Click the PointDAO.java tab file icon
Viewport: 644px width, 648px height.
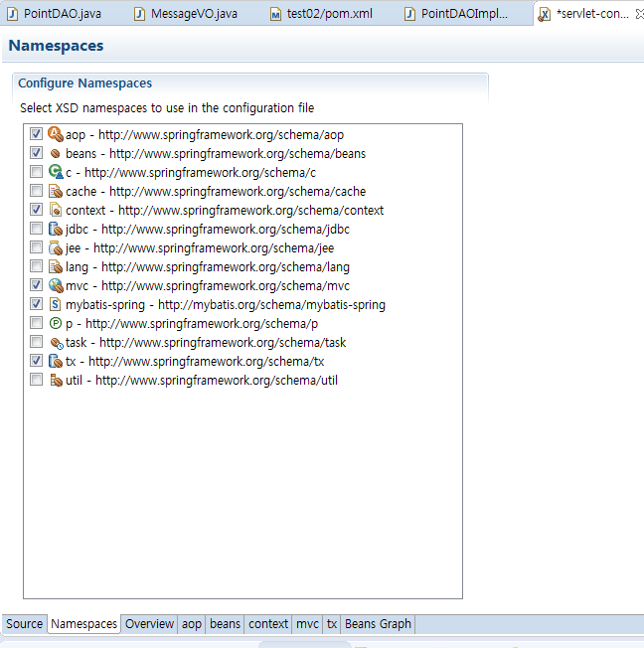12,14
